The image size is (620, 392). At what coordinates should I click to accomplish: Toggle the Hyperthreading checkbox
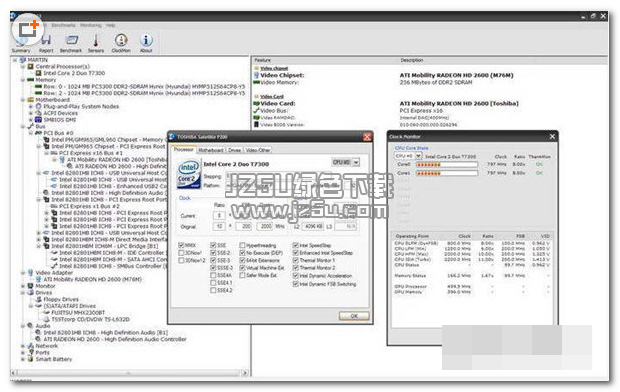(x=243, y=245)
